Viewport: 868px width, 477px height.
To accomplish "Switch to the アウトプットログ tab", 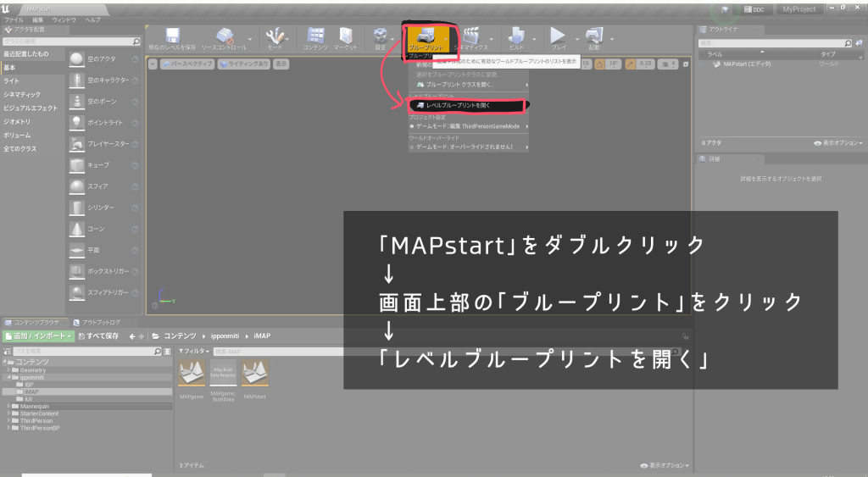I will [100, 322].
